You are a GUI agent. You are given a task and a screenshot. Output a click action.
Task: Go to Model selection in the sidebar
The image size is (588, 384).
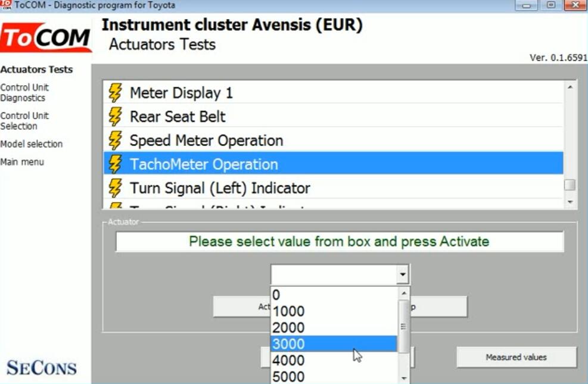pyautogui.click(x=31, y=144)
